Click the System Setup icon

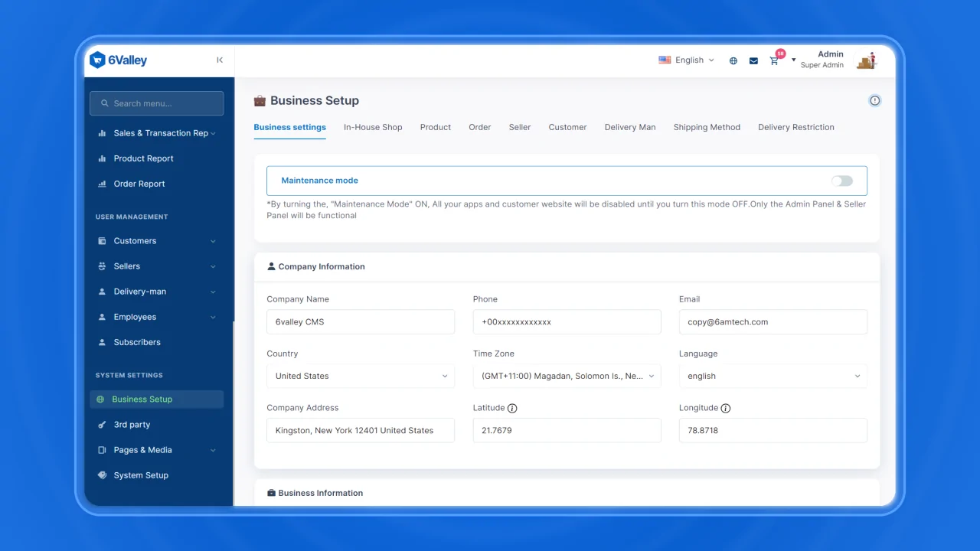click(102, 475)
